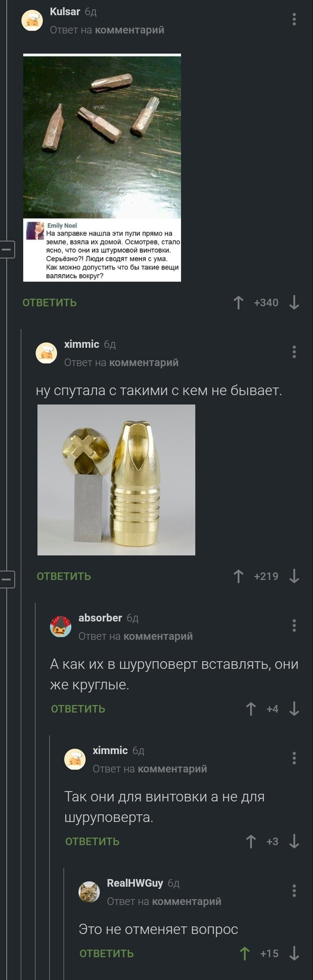
Task: Downvote ximmic's comment rated +219
Action: 294,577
